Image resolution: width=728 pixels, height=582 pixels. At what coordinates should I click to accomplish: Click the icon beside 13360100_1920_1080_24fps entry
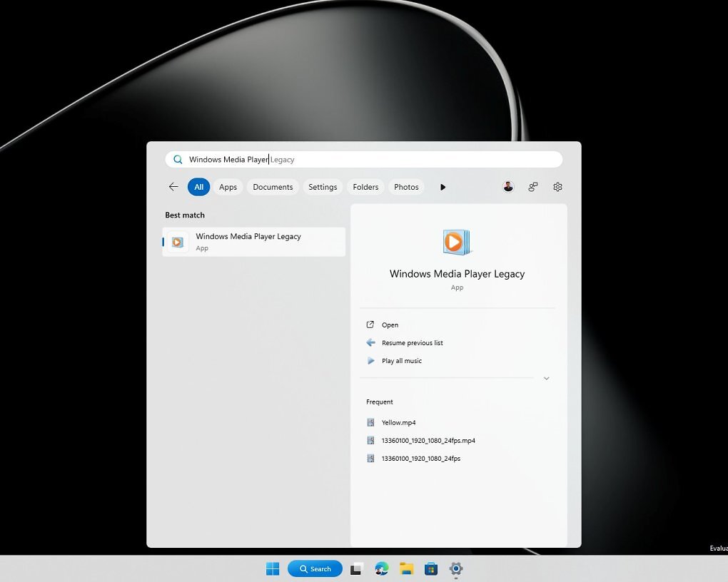(x=370, y=459)
